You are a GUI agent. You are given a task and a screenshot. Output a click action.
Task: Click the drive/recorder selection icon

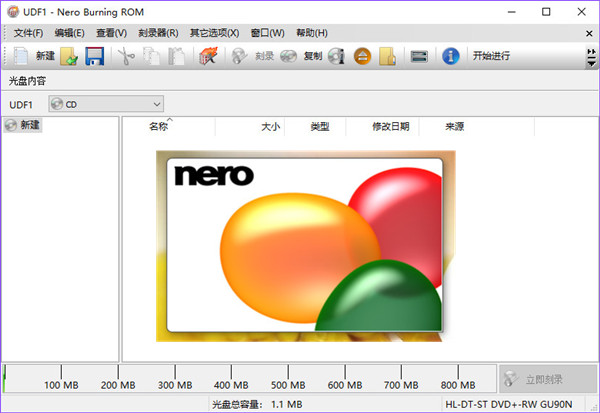coord(419,56)
